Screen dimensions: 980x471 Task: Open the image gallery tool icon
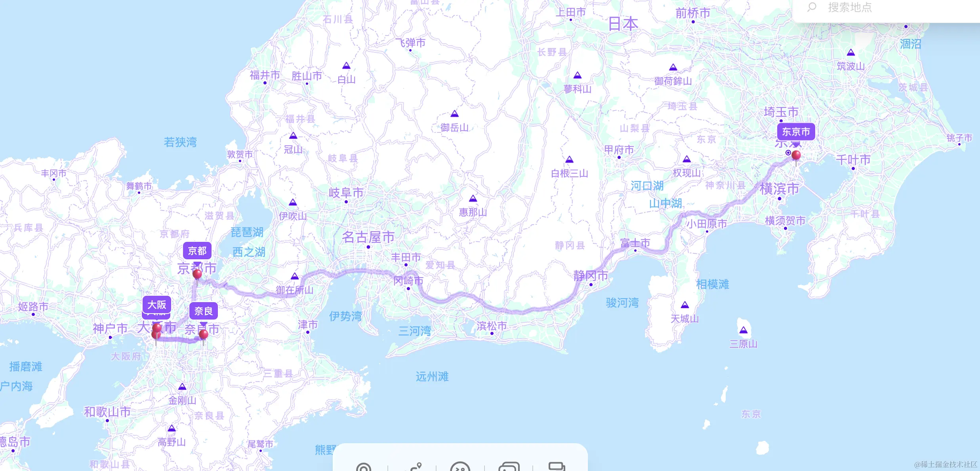click(509, 467)
